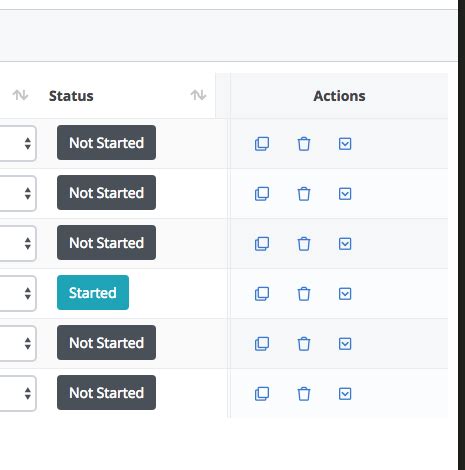Screen dimensions: 465x470
Task: Sort the table by the Status column
Action: (x=198, y=95)
